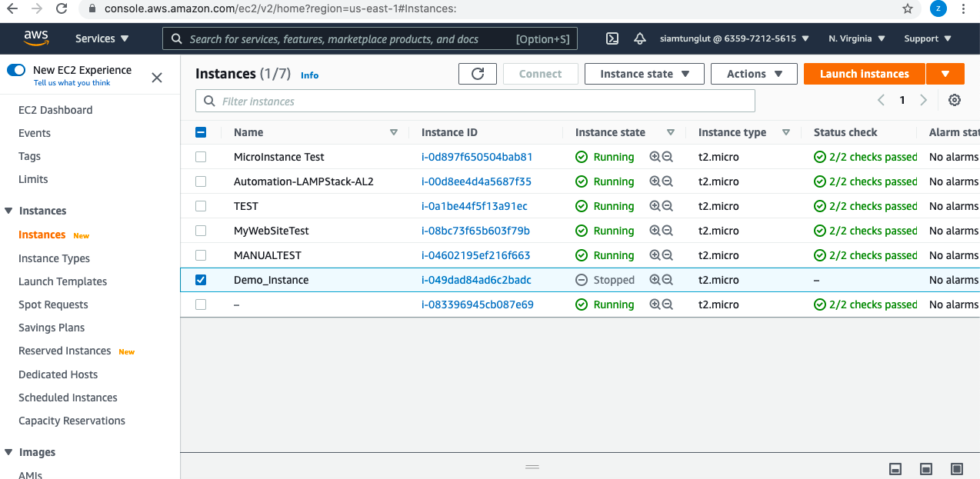Open Capacity Reservations in sidebar
Screen dimensions: 980x479
click(x=72, y=421)
